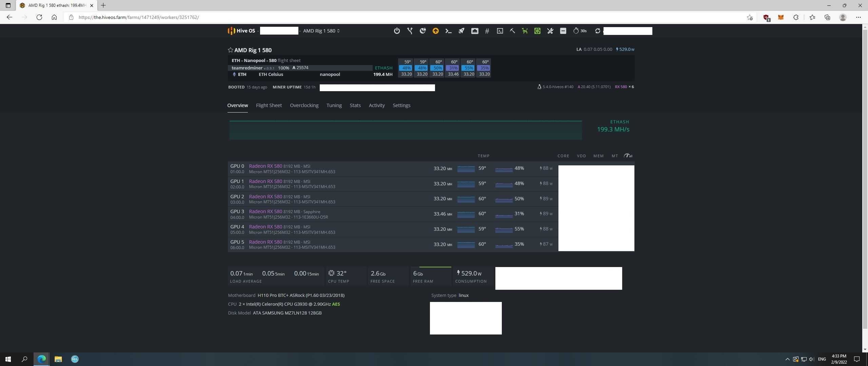Screen dimensions: 868x366
Task: Click the GPU 4 hashrate 33.20 MH value
Action: tap(442, 229)
